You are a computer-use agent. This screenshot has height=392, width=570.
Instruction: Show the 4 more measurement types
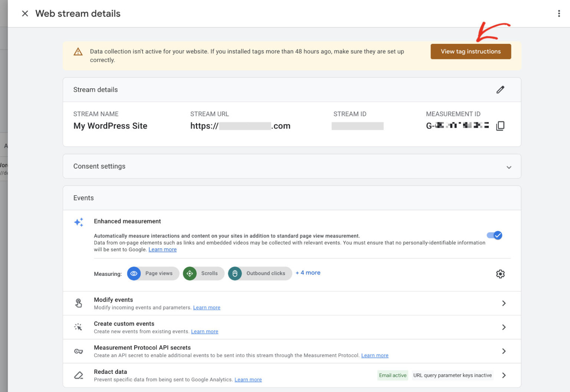(x=308, y=272)
